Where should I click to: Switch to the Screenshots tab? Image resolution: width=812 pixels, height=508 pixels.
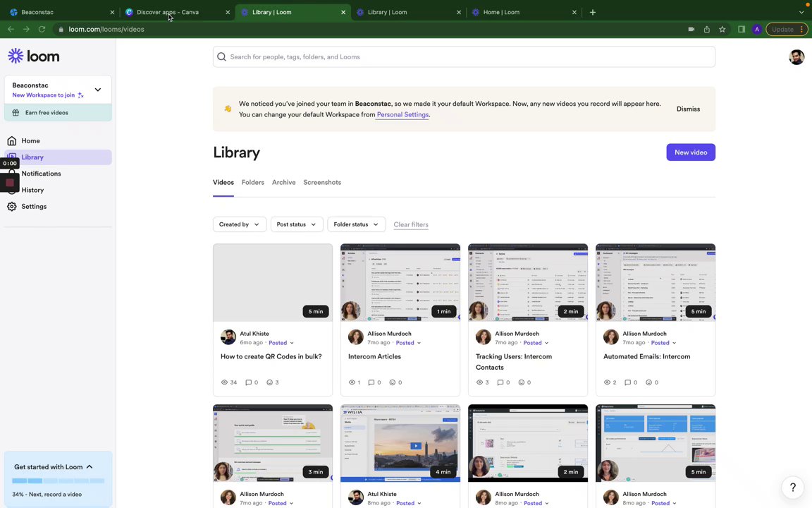pyautogui.click(x=322, y=183)
